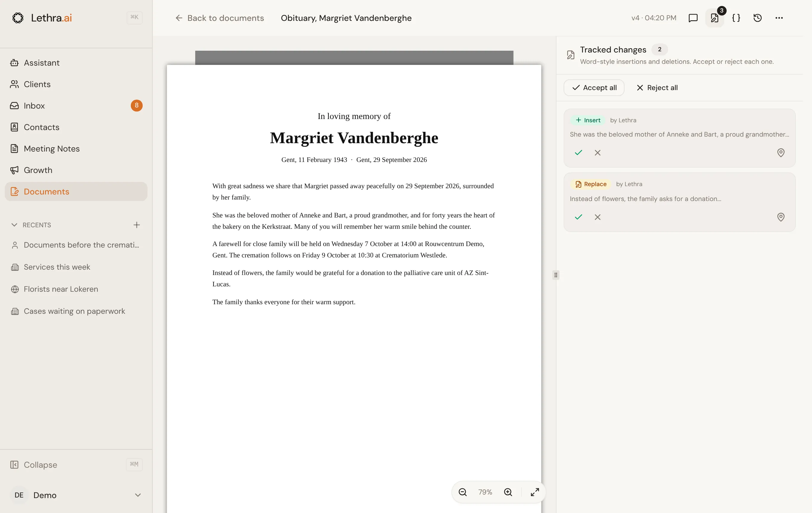Image resolution: width=812 pixels, height=513 pixels.
Task: Open the ⌘K command shortcut button
Action: [134, 17]
